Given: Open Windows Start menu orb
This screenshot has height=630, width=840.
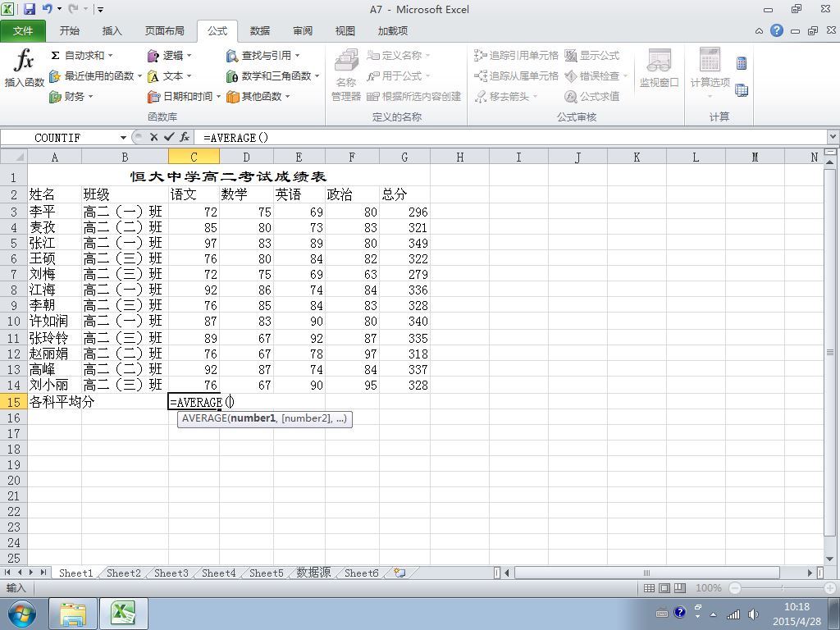Looking at the screenshot, I should point(21,614).
